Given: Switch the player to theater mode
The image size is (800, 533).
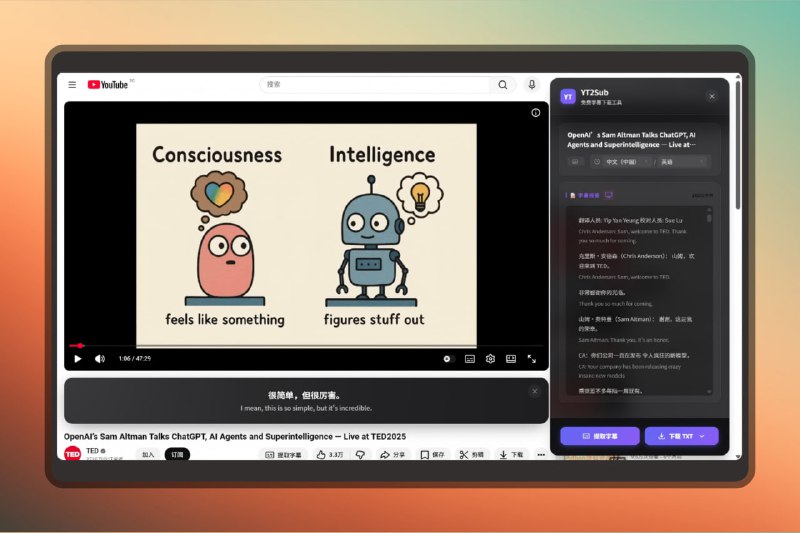Looking at the screenshot, I should pyautogui.click(x=511, y=358).
